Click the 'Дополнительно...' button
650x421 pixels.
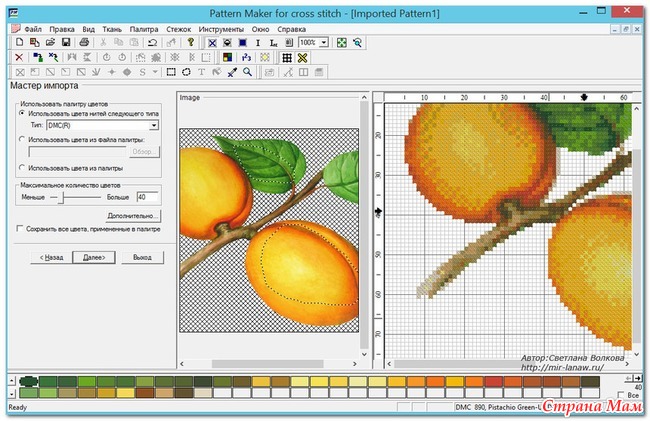(133, 214)
